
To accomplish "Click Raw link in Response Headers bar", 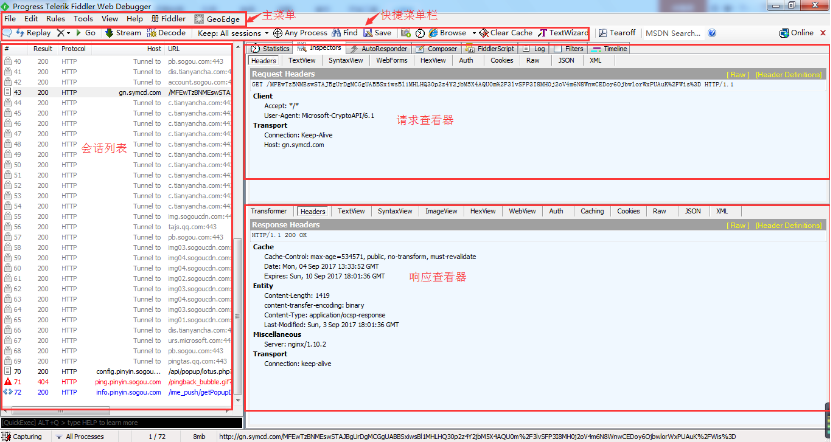I will point(738,225).
